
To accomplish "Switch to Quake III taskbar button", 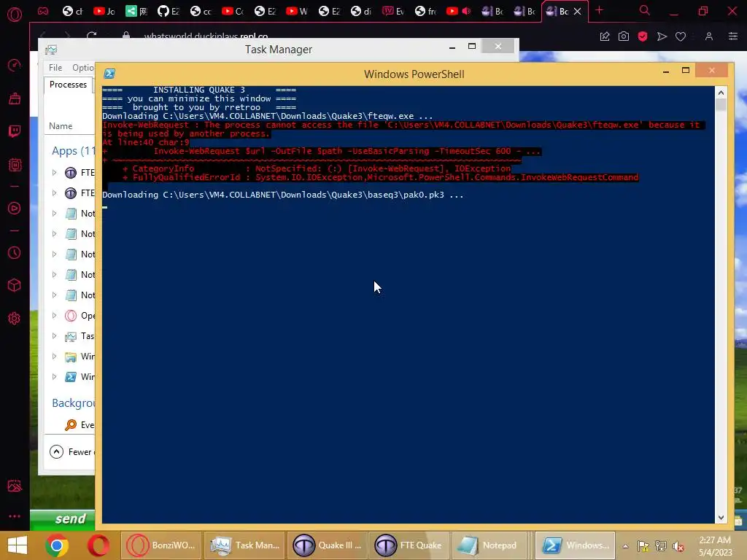I will point(327,545).
